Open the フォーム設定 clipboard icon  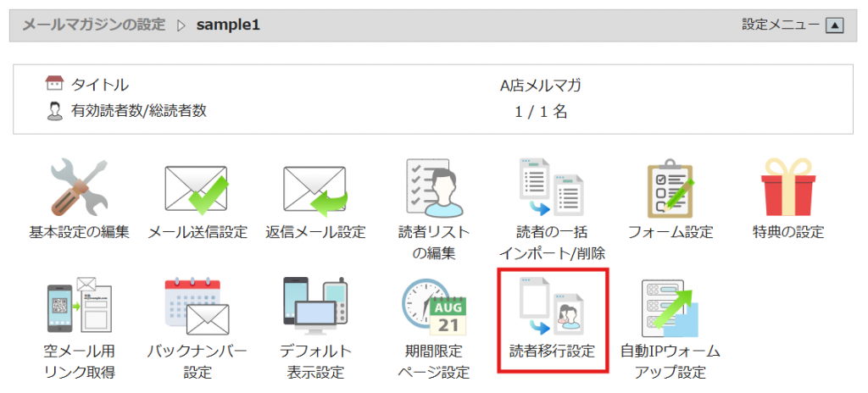click(670, 188)
